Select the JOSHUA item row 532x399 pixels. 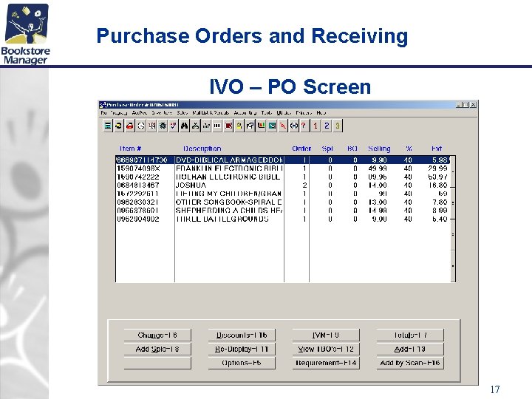(282, 185)
